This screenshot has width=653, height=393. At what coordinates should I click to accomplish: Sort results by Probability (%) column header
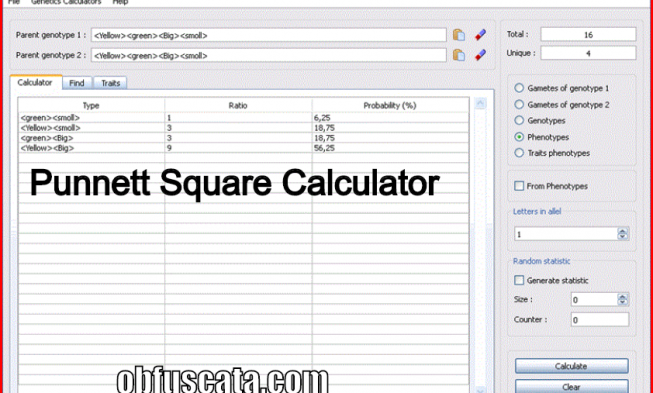point(390,105)
